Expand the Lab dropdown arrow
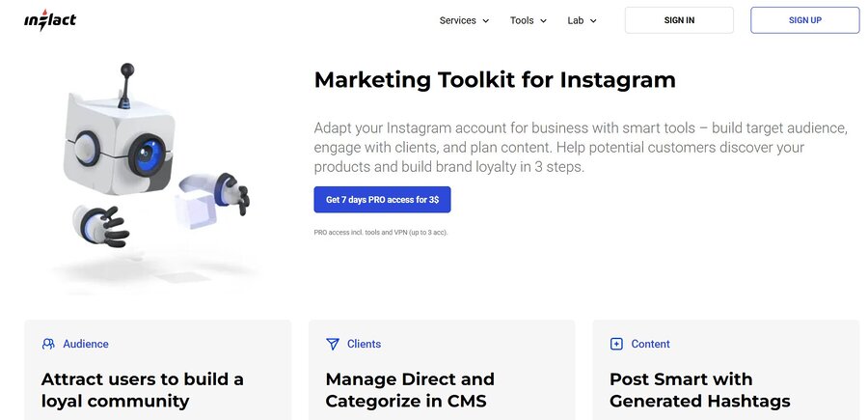 pos(593,20)
